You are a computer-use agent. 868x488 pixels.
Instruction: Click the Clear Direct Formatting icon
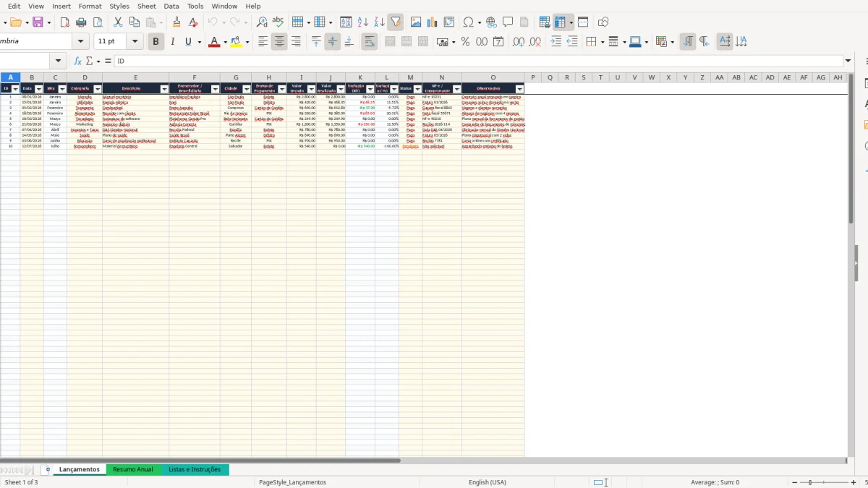point(193,22)
